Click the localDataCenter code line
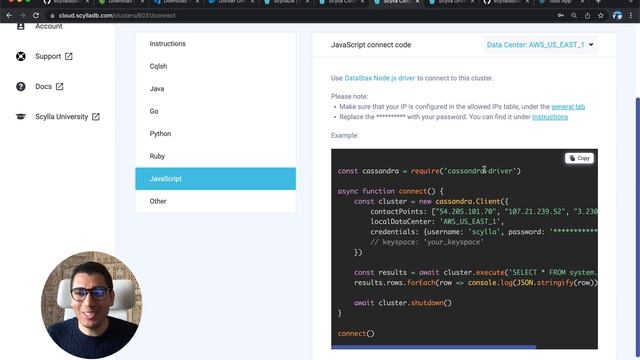 coord(437,221)
